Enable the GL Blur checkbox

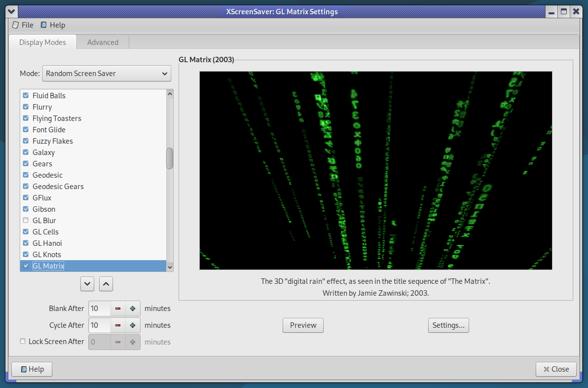[26, 220]
